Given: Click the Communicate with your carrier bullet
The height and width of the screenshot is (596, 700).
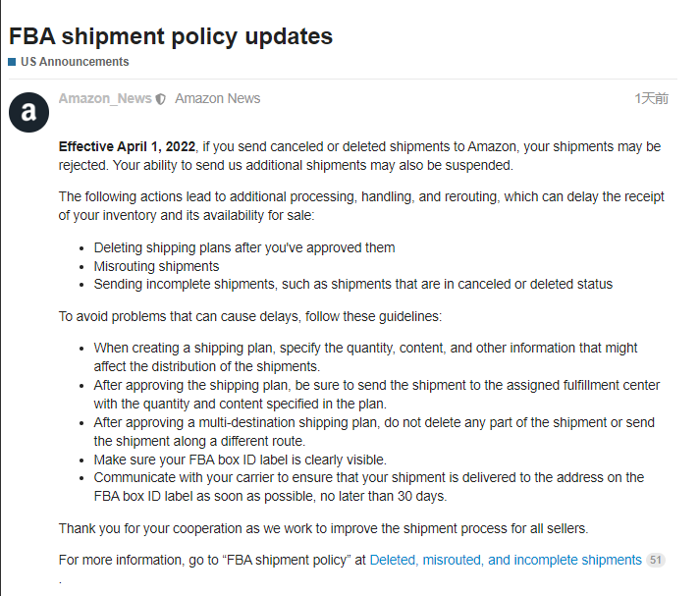Looking at the screenshot, I should coord(369,487).
